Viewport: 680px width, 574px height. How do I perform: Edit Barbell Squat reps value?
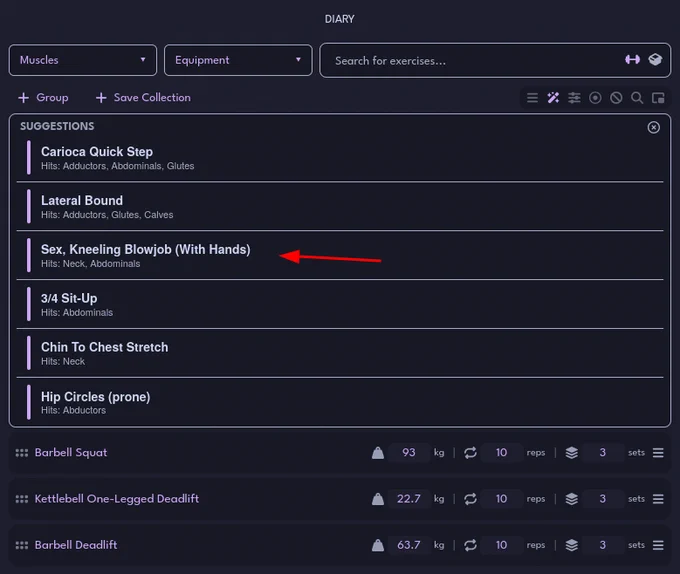click(501, 453)
